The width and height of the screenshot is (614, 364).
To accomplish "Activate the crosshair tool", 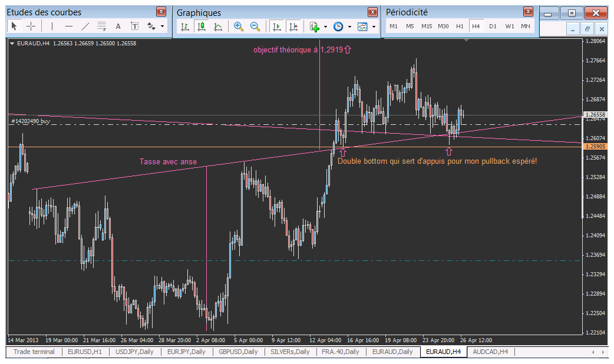I will point(31,27).
